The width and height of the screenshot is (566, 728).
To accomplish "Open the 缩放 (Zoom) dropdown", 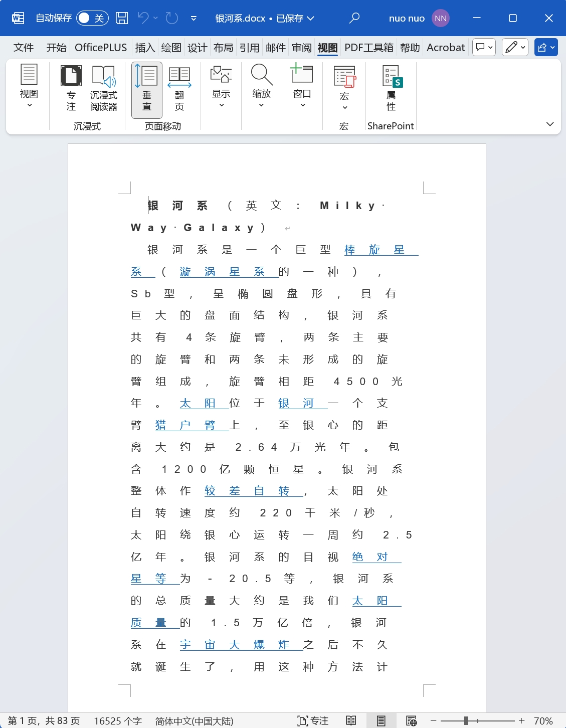I will click(261, 90).
